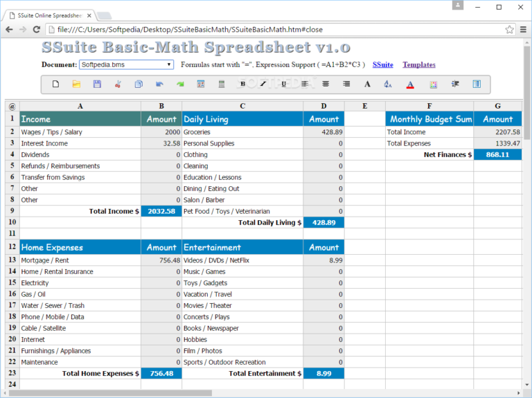Select column G header
532x398 pixels.
coord(498,106)
